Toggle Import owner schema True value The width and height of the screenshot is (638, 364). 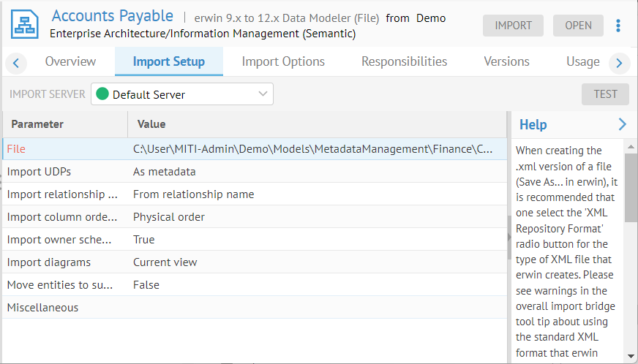tap(144, 239)
